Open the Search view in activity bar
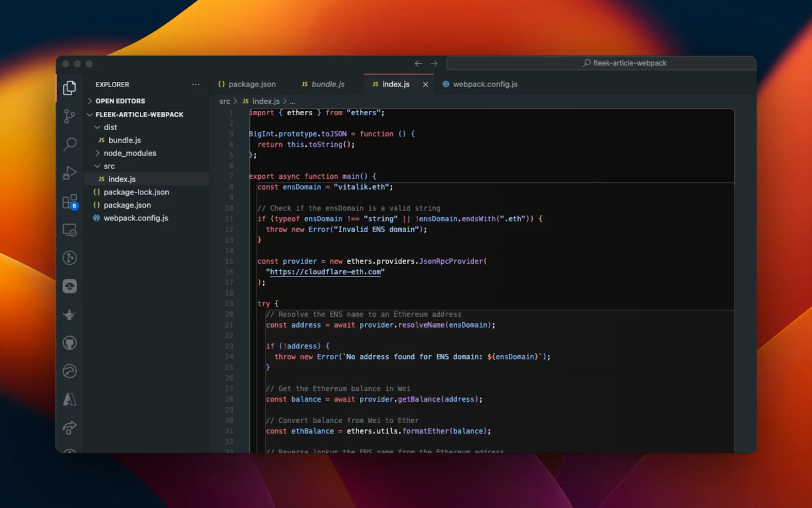 pos(69,144)
